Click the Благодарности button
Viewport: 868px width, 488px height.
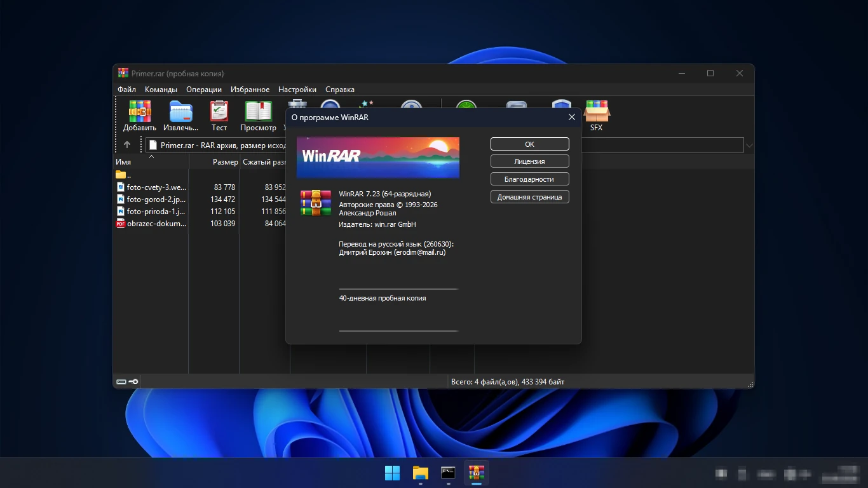tap(530, 179)
